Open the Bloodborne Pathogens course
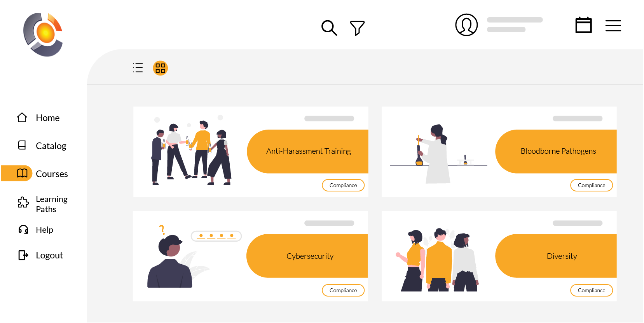644x323 pixels. tap(558, 151)
